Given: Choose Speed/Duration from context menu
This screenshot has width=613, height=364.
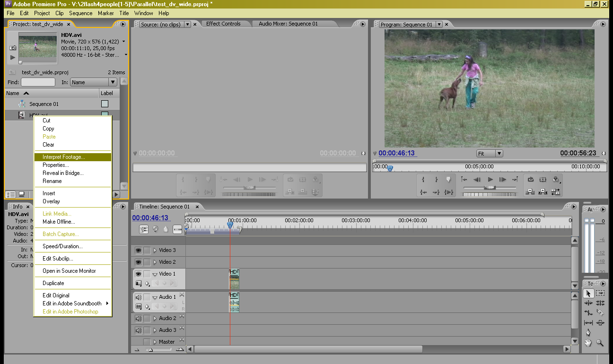Looking at the screenshot, I should click(x=73, y=246).
